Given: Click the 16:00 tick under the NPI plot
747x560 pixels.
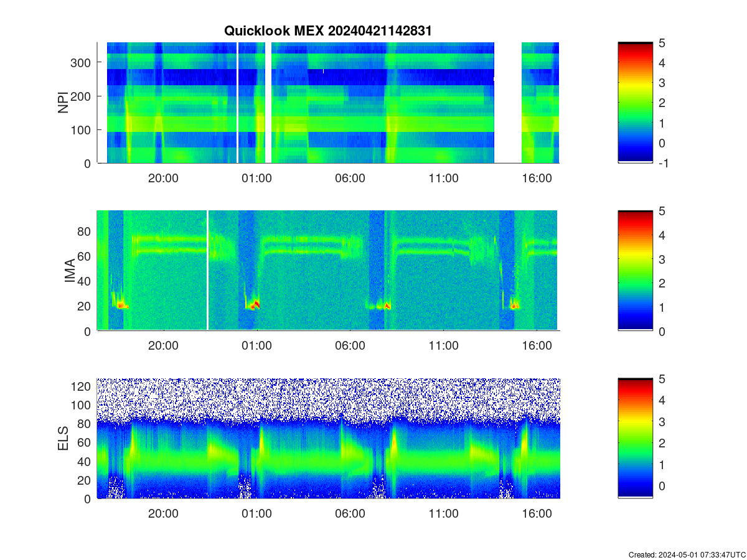Looking at the screenshot, I should pos(537,178).
